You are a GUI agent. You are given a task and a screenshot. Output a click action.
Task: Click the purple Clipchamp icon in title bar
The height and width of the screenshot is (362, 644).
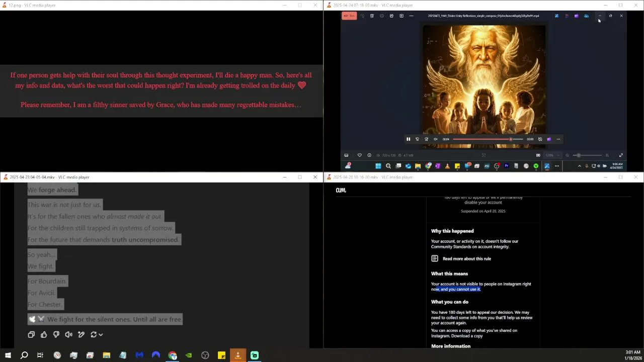(576, 16)
